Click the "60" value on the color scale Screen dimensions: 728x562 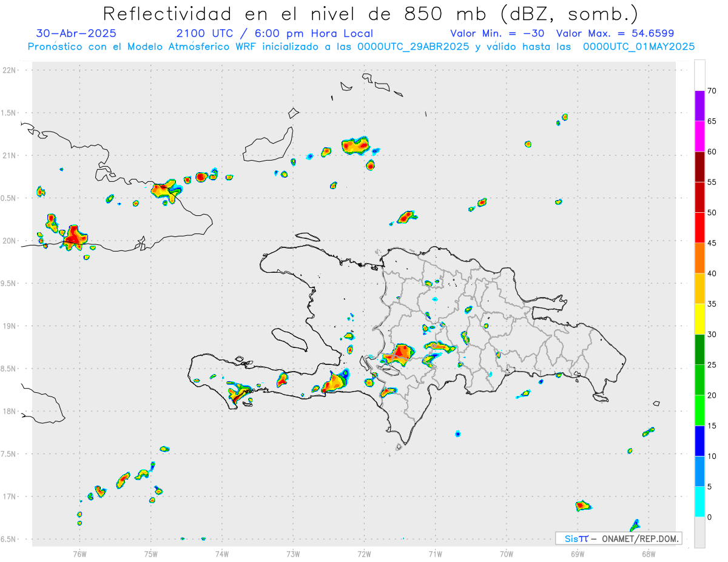tap(712, 152)
